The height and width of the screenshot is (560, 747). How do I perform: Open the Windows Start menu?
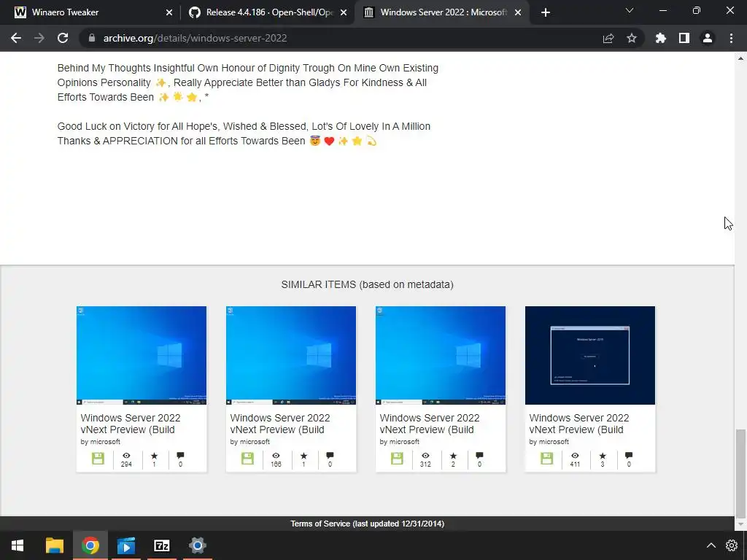tap(18, 545)
